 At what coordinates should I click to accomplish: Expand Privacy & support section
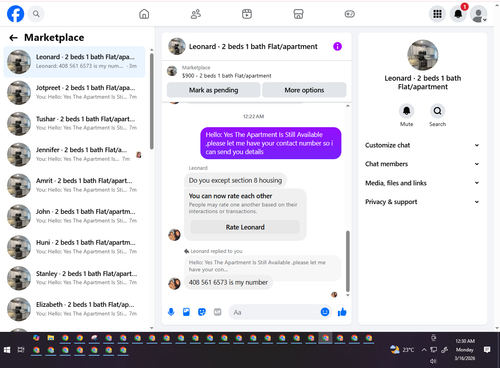click(x=422, y=202)
